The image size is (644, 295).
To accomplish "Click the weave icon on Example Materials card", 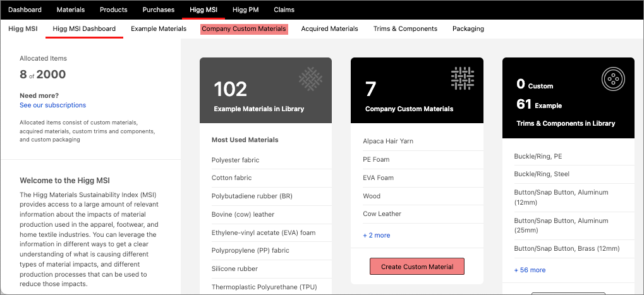I will click(310, 79).
